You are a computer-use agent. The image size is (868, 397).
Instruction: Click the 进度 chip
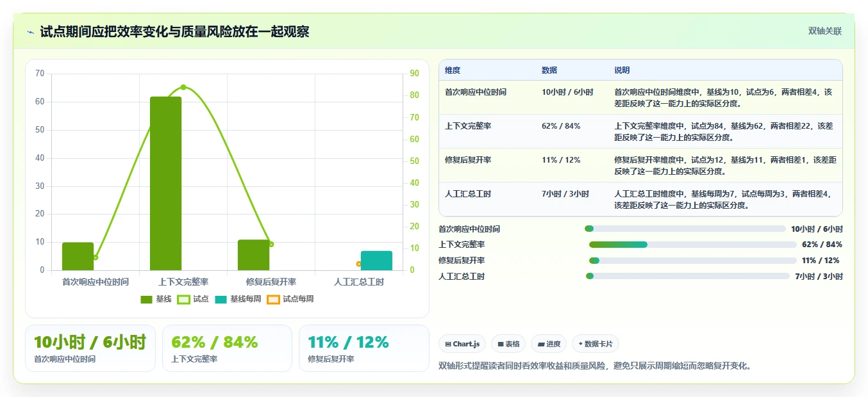[x=549, y=344]
